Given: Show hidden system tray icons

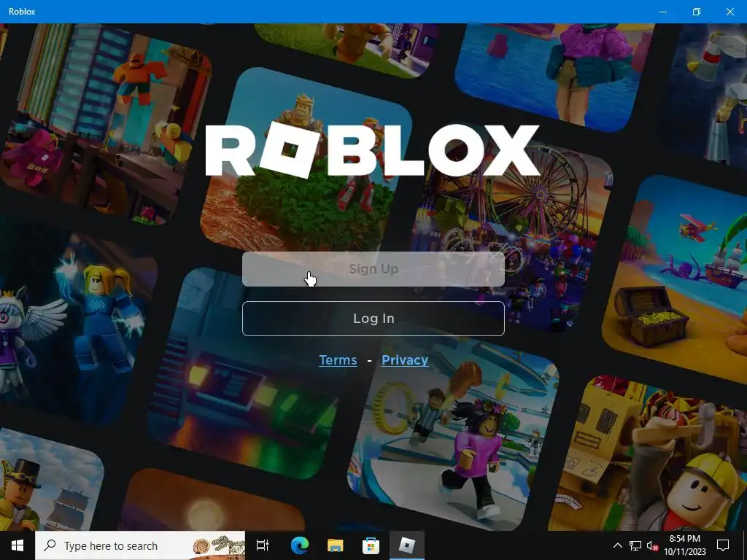Looking at the screenshot, I should click(x=617, y=545).
